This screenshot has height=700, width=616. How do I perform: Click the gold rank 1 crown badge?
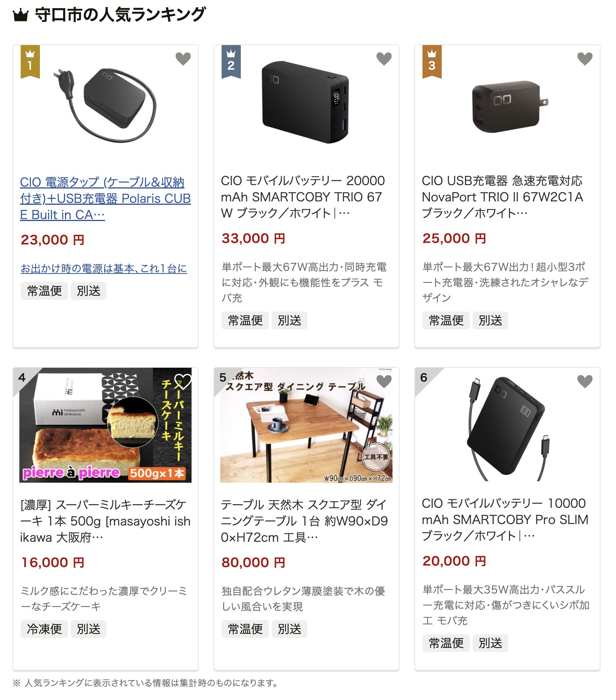(30, 62)
